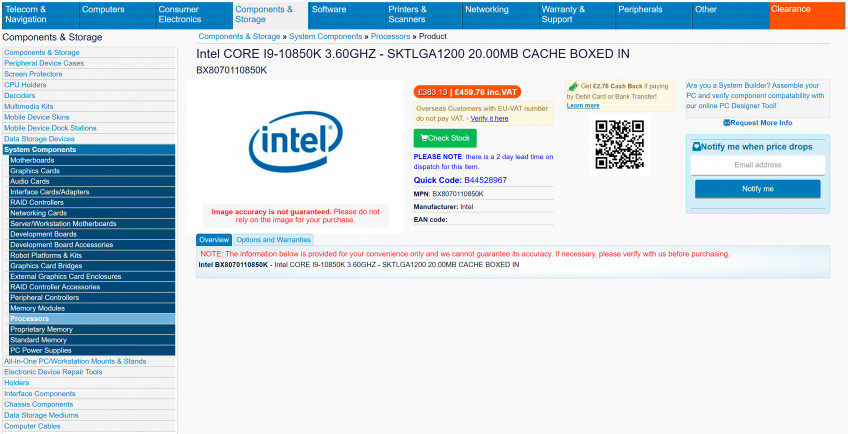This screenshot has width=848, height=434.
Task: Select RAID Controllers subcategory
Action: 92,202
